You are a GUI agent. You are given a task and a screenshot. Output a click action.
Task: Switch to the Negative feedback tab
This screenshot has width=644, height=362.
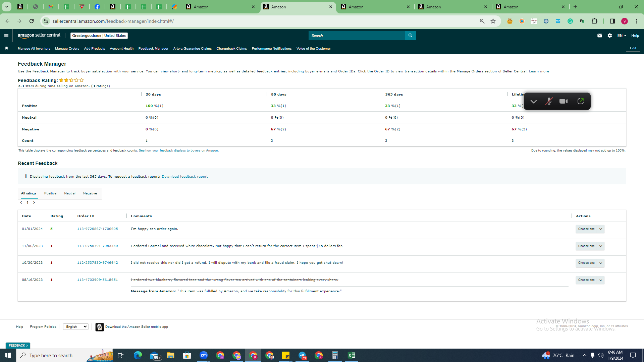tap(90, 193)
